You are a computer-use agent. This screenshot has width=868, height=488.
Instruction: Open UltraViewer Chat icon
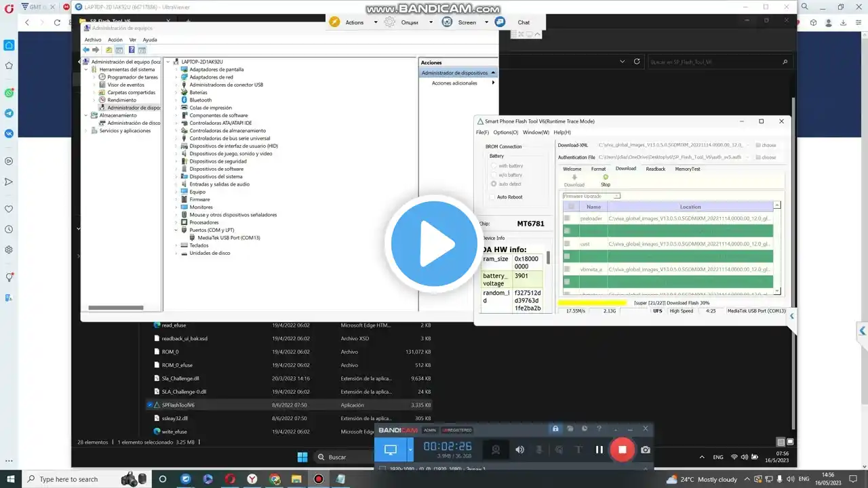(500, 22)
